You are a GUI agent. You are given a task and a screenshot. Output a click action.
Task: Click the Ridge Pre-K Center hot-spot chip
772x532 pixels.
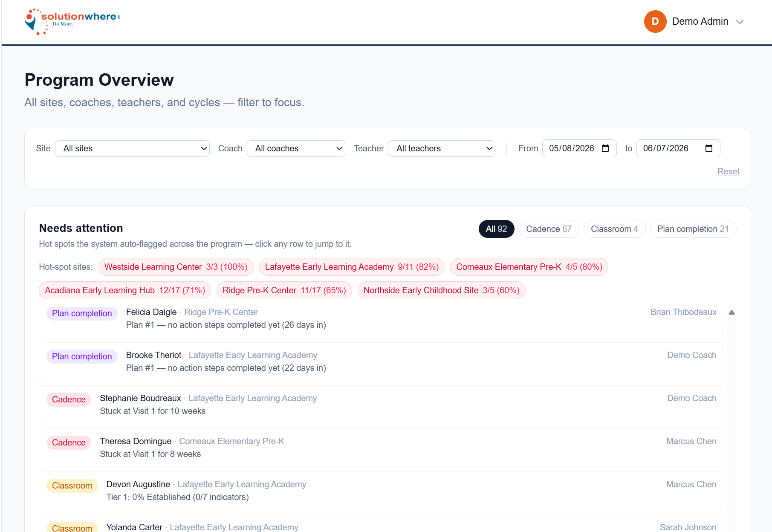(284, 290)
